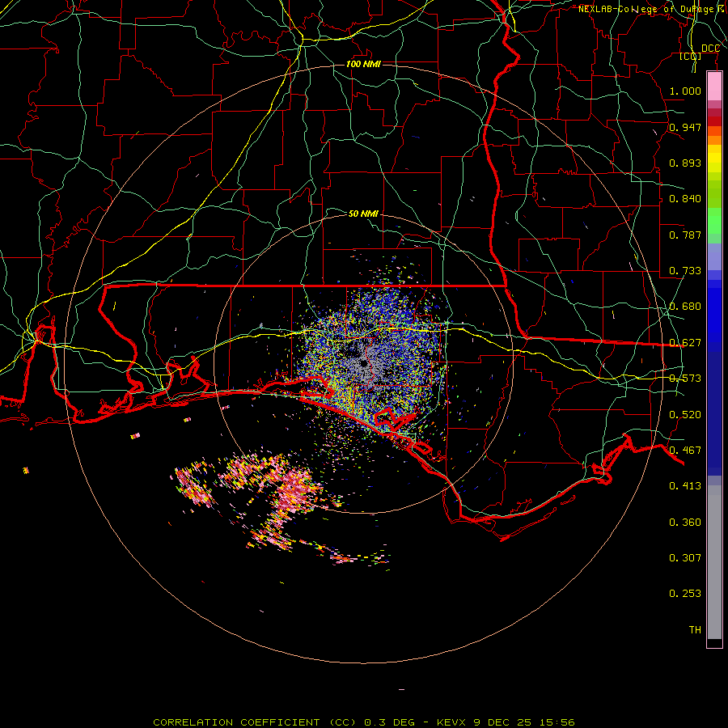This screenshot has height=728, width=728.
Task: Click the "0.253" scale value
Action: point(685,594)
